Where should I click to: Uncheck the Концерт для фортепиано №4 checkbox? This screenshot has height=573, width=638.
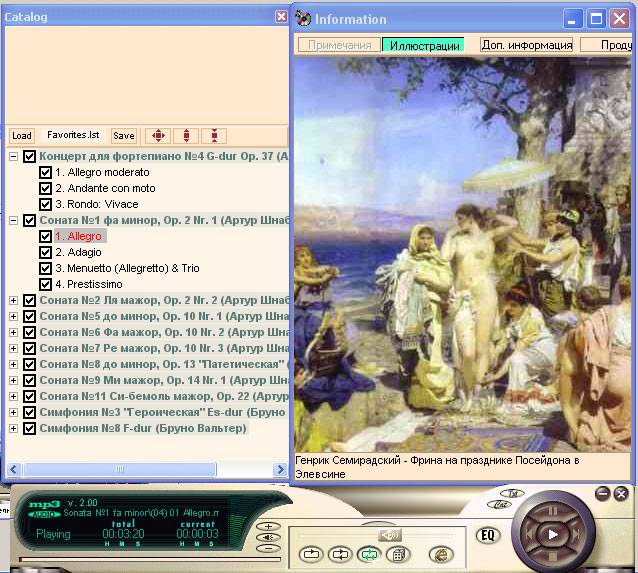click(x=29, y=156)
